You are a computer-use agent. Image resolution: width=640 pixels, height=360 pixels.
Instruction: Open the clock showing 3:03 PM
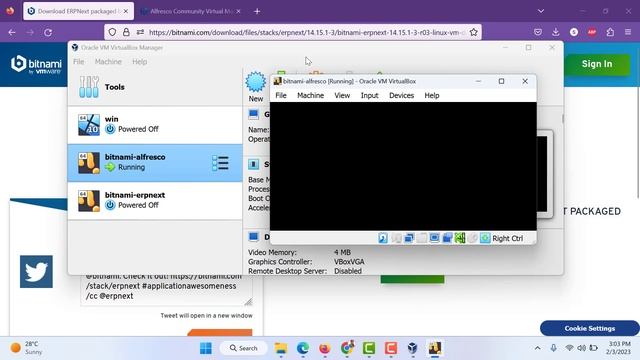click(x=619, y=348)
